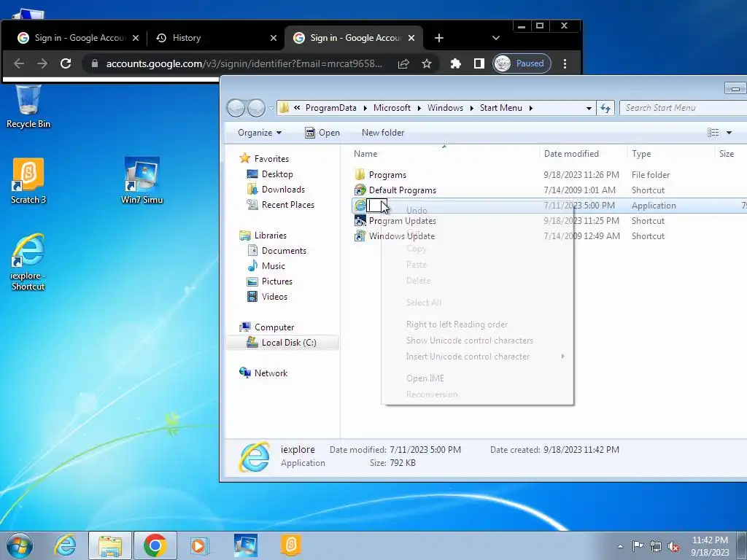This screenshot has height=560, width=747.
Task: Click Chrome's back arrow
Action: coord(19,63)
